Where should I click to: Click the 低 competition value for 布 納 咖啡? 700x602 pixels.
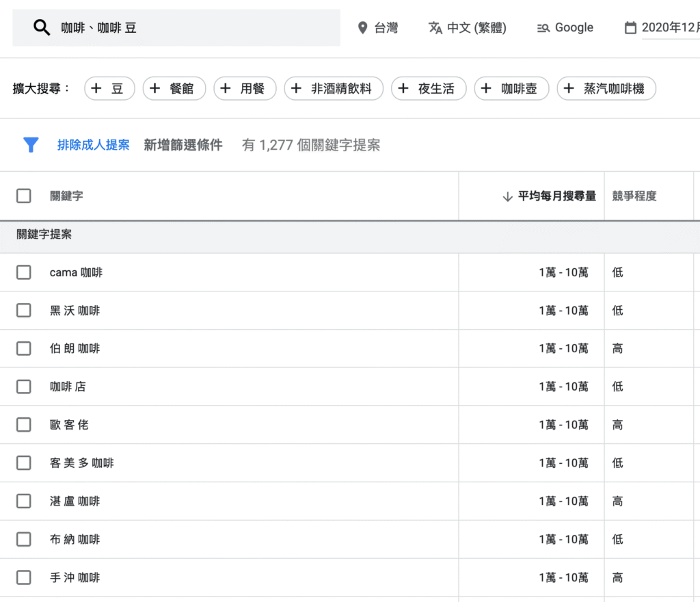point(617,539)
